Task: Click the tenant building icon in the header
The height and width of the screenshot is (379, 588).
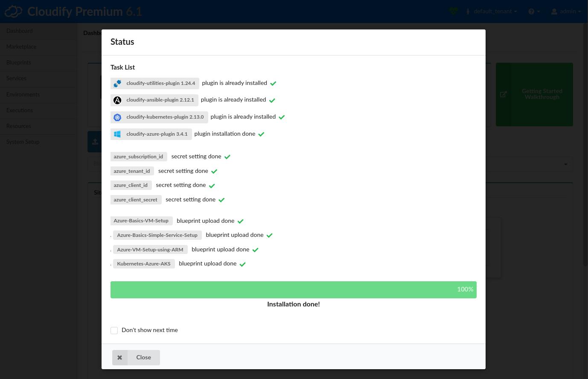Action: (x=468, y=11)
